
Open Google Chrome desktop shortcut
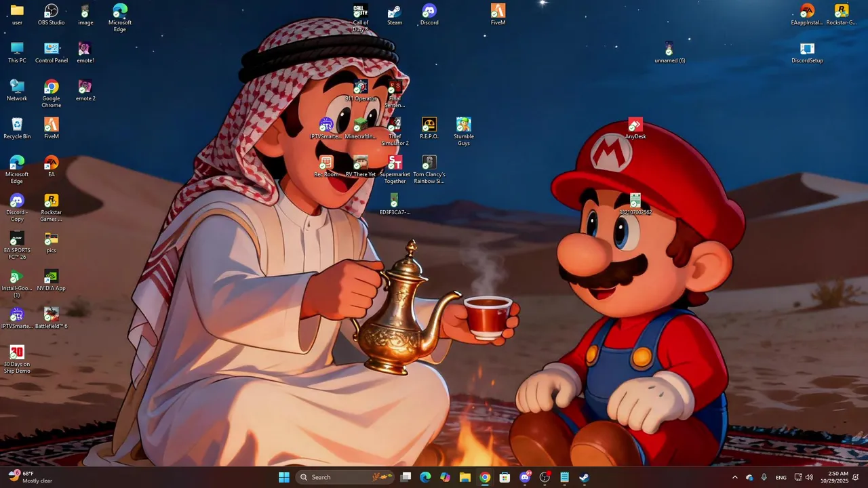click(x=51, y=94)
